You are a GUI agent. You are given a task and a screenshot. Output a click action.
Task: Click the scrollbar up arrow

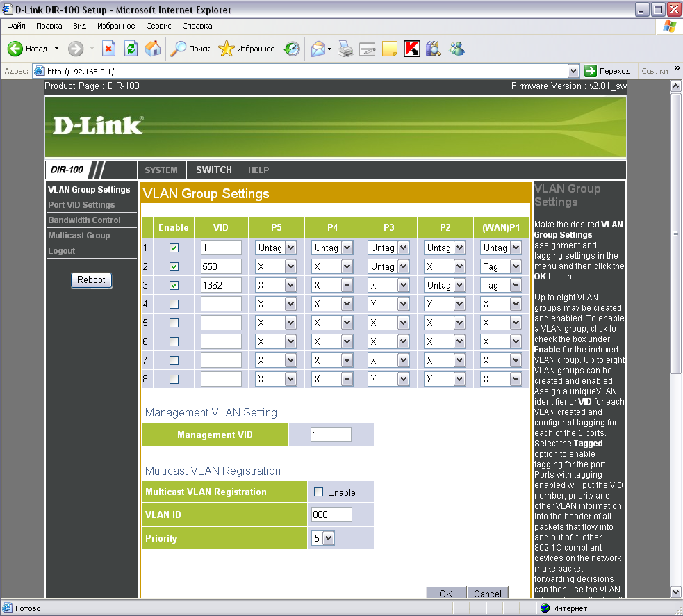(675, 86)
